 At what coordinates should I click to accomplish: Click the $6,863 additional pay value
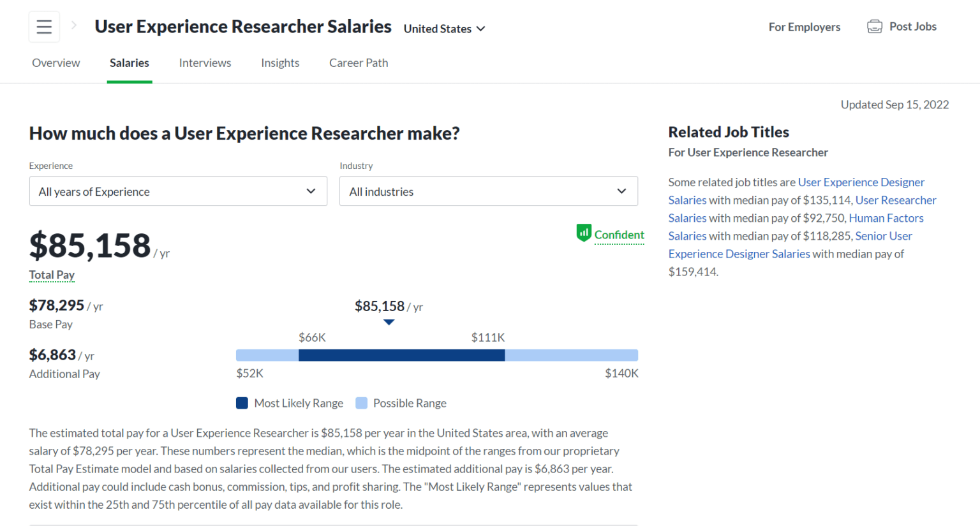(x=52, y=354)
